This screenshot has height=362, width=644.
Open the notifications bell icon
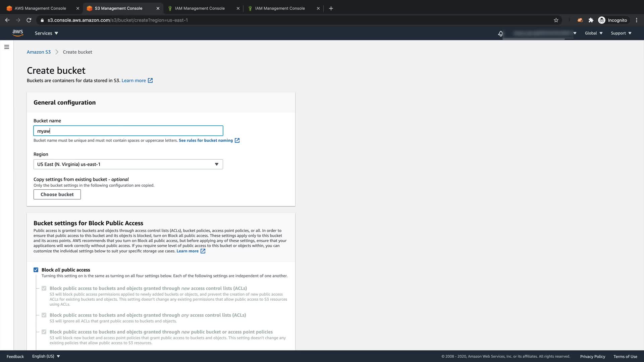click(x=500, y=34)
